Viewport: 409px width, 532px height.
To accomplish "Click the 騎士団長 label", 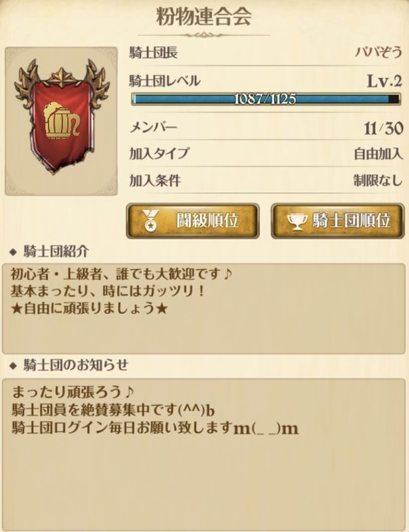I will [x=154, y=53].
